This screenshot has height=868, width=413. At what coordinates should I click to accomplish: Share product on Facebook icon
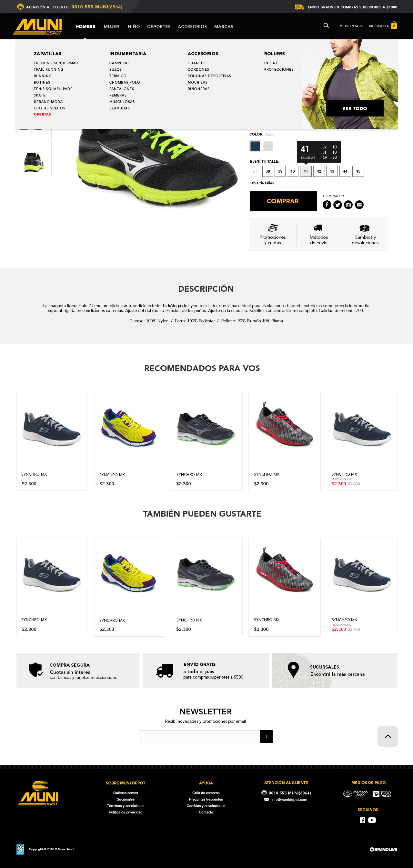[x=327, y=205]
